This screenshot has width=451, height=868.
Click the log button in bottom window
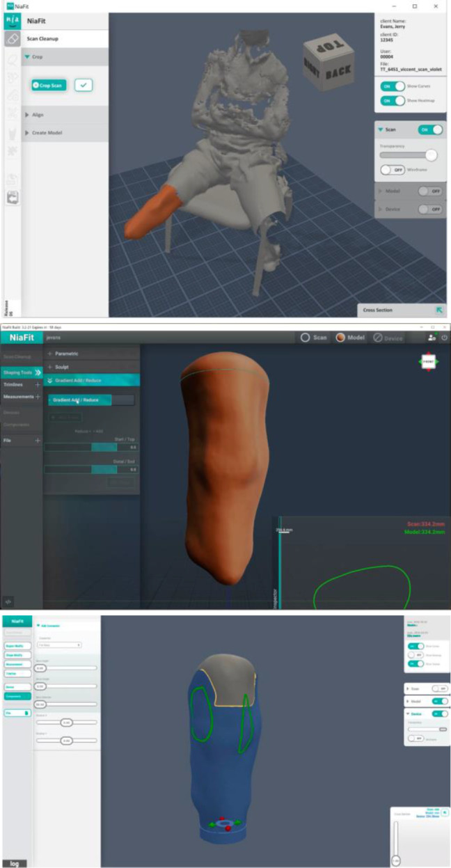[x=14, y=863]
